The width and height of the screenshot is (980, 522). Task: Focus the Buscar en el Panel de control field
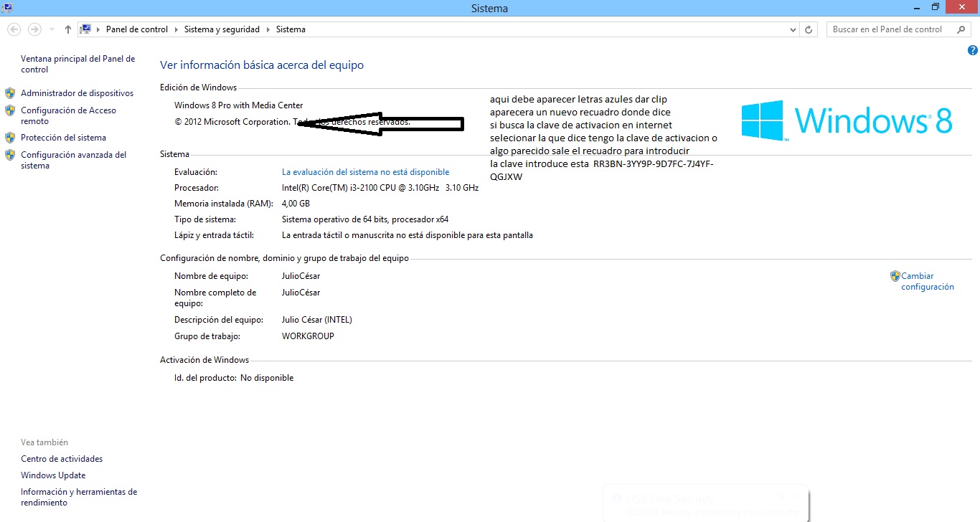(x=888, y=29)
